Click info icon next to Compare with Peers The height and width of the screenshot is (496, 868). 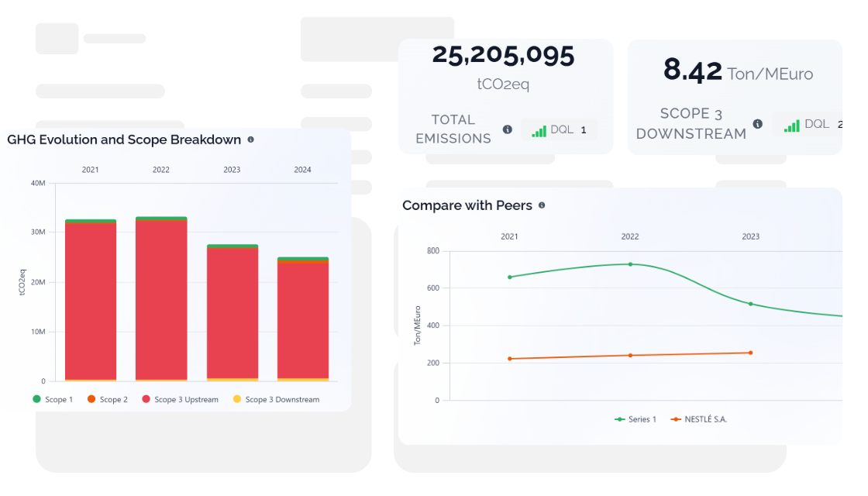click(542, 205)
